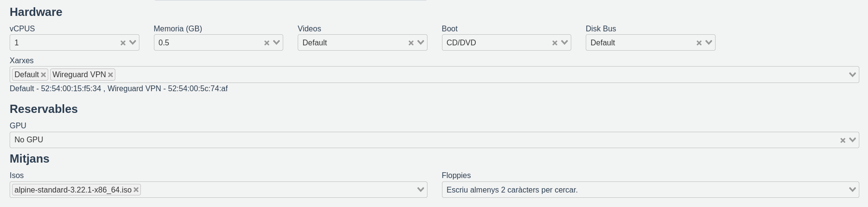Clear the Boot CD/DVD selection
Image resolution: width=868 pixels, height=207 pixels.
555,43
